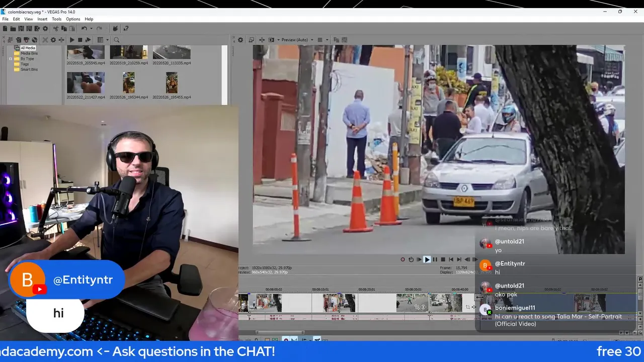
Task: Click the Record button in transport bar
Action: coord(403,259)
